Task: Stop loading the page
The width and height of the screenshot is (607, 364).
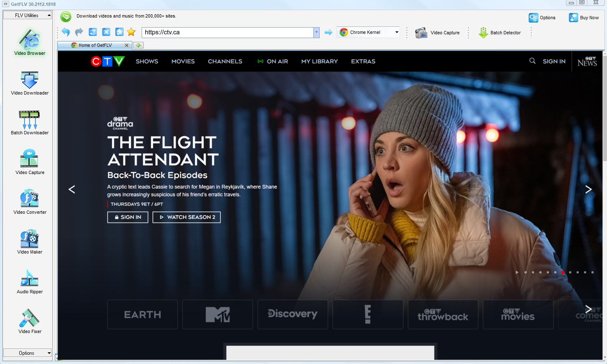Action: (x=106, y=32)
